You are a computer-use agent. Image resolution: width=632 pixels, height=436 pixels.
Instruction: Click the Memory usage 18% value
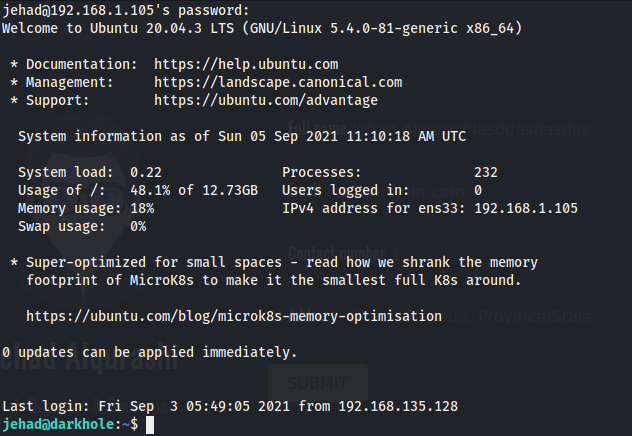pos(142,208)
